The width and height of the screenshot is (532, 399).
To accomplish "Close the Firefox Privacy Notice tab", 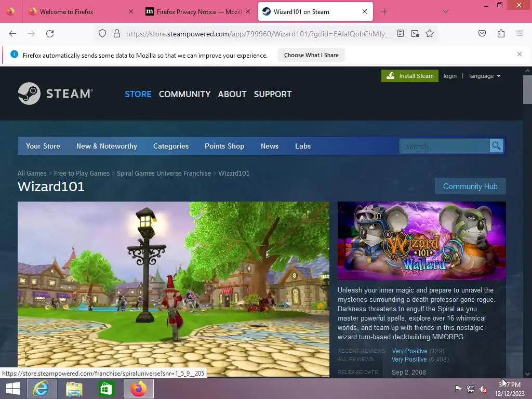I will (248, 11).
